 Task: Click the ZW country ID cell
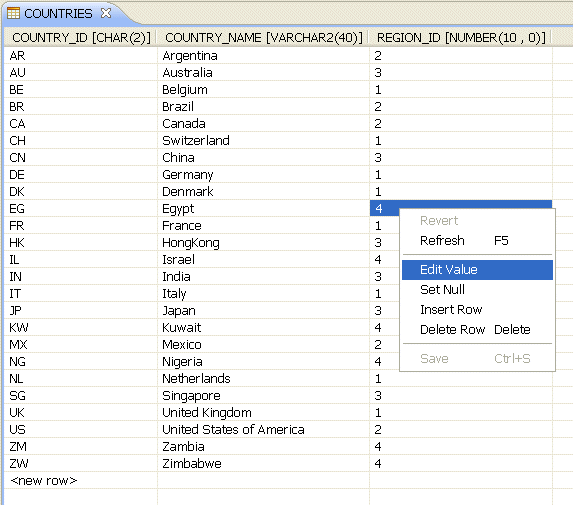tap(81, 464)
